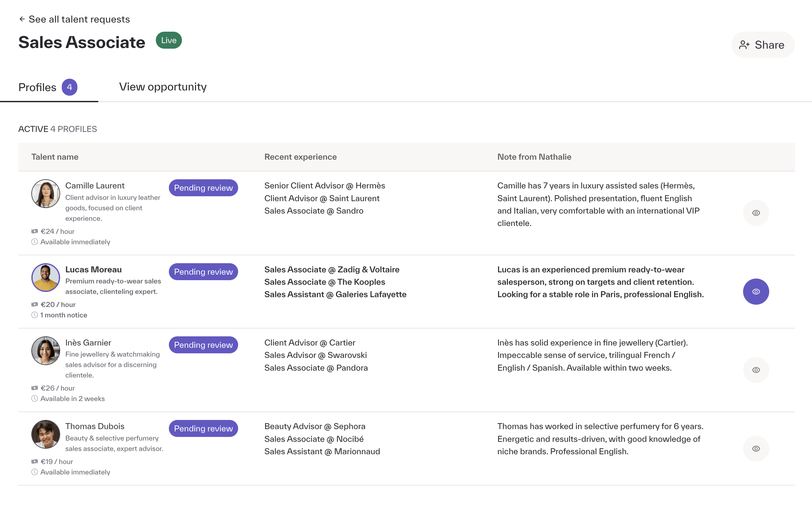
Task: Open Camille Laurent's profile with the eye icon
Action: pos(756,213)
